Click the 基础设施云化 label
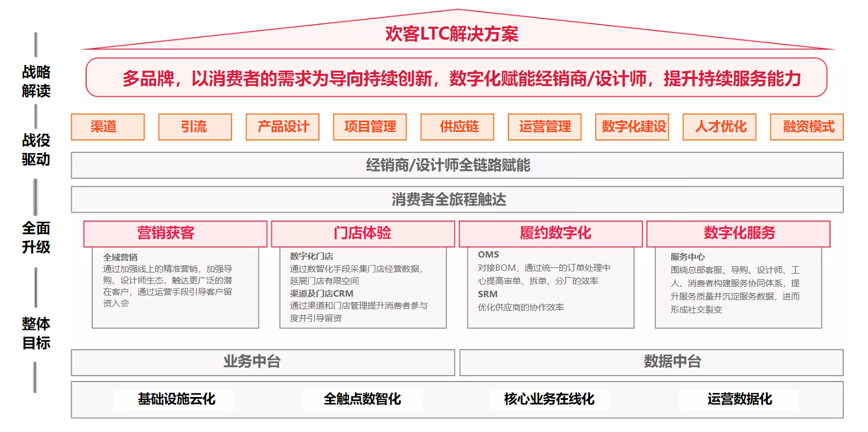This screenshot has width=868, height=432. point(175,399)
